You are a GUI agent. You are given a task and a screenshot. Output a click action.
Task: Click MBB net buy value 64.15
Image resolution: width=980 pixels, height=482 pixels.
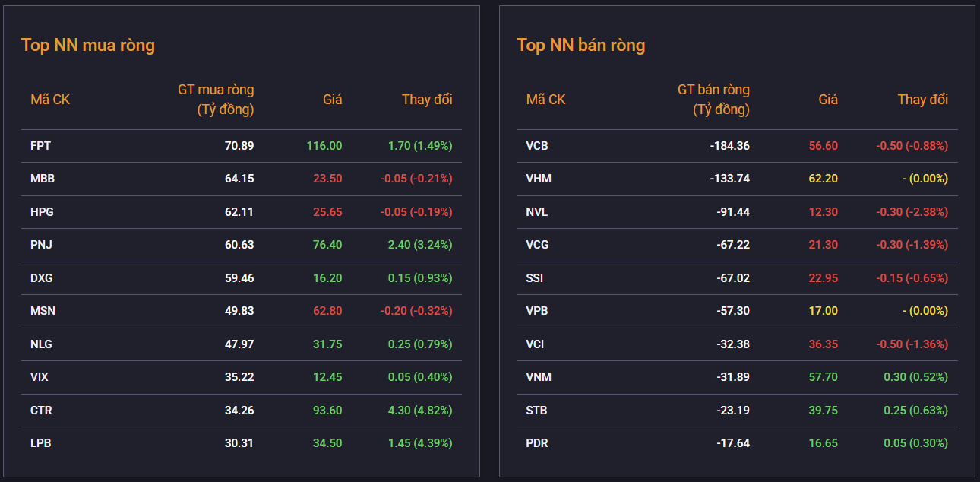pyautogui.click(x=239, y=179)
